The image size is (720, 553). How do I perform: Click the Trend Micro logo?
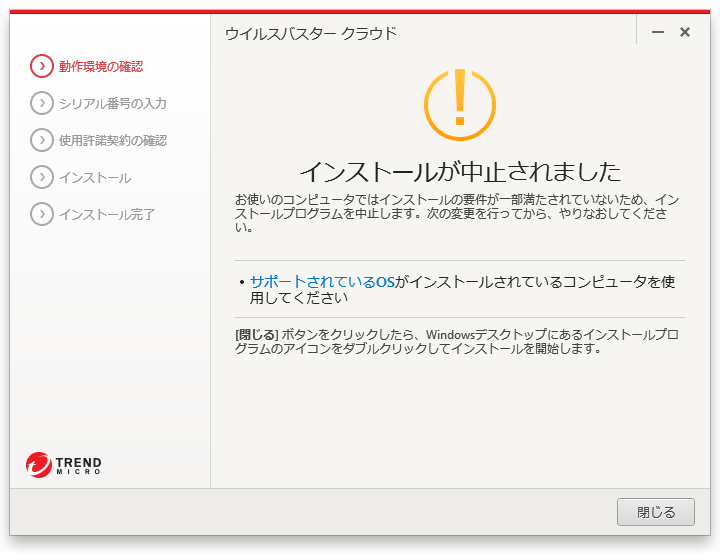point(64,465)
